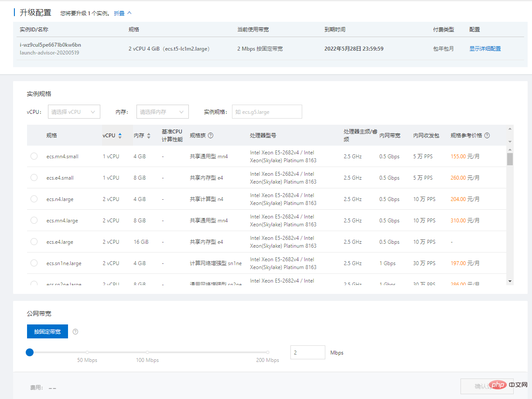This screenshot has height=399, width=532.
Task: Select ecs.mn4.small radio button
Action: tap(34, 156)
